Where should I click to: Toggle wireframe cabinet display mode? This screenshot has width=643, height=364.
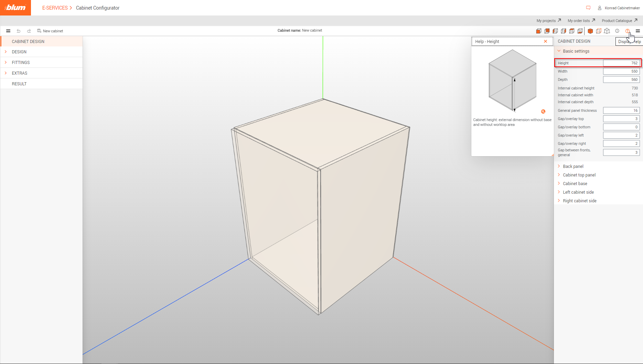click(599, 31)
